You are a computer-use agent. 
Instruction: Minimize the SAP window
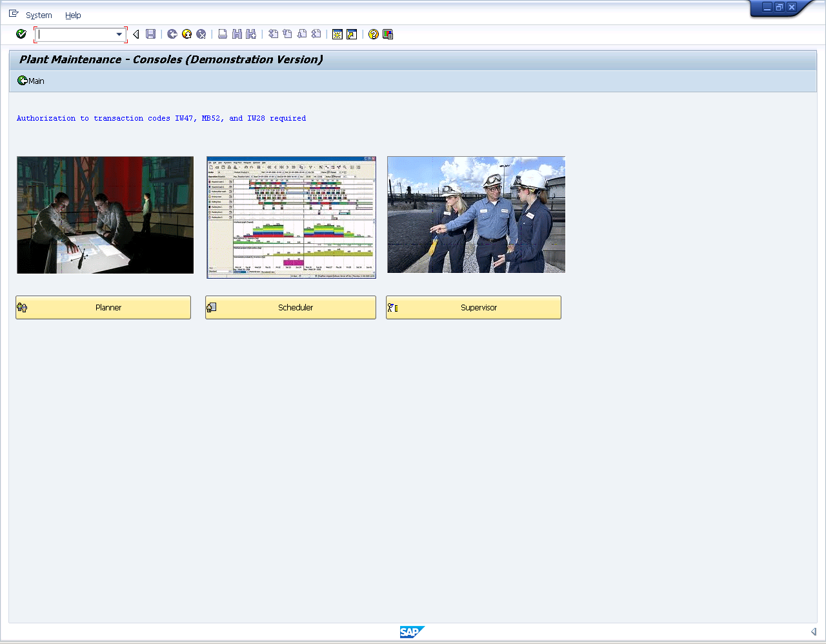coord(767,7)
